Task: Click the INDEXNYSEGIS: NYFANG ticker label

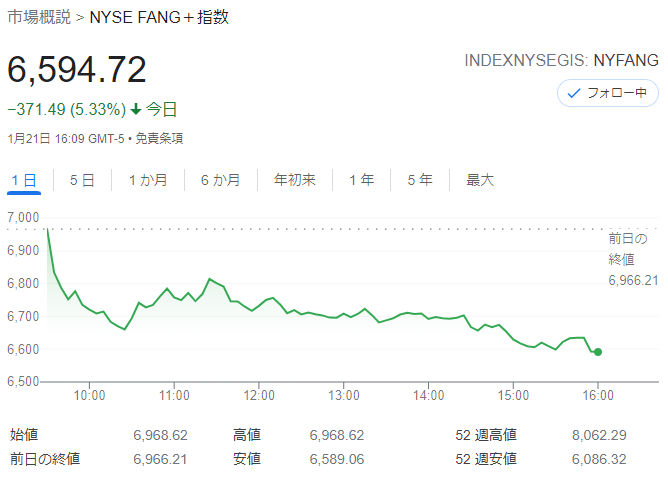Action: click(x=561, y=60)
